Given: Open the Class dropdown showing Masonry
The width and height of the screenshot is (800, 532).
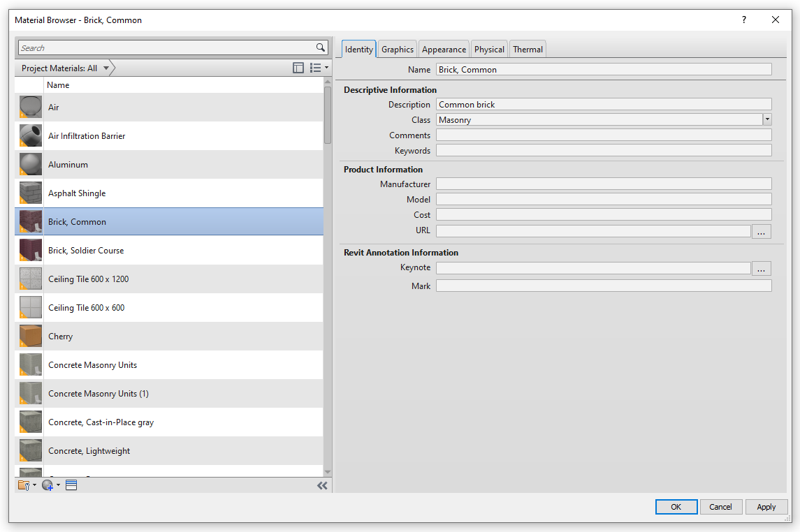Looking at the screenshot, I should [x=766, y=119].
